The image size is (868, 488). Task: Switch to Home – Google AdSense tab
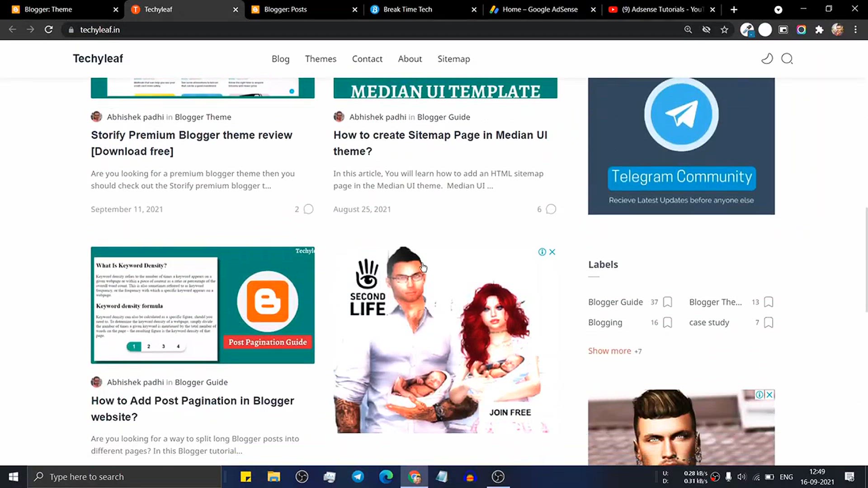(x=542, y=9)
